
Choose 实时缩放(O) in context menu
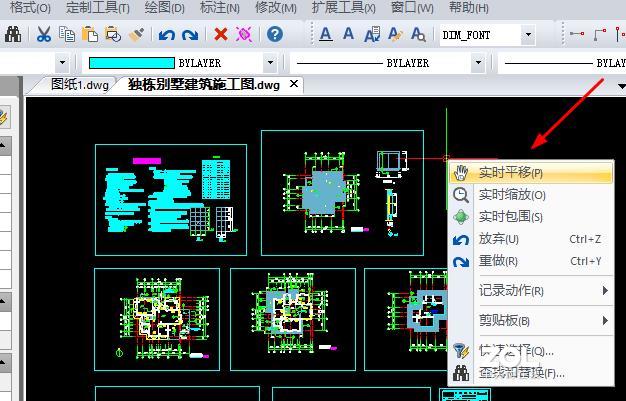pyautogui.click(x=531, y=195)
